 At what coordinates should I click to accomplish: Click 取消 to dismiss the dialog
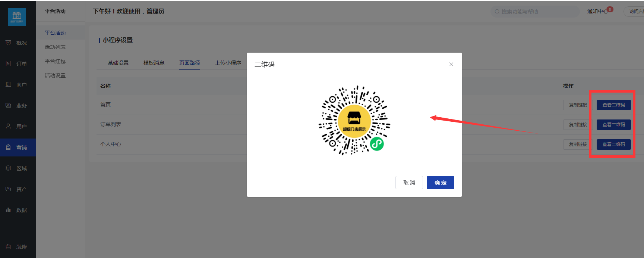(x=409, y=183)
